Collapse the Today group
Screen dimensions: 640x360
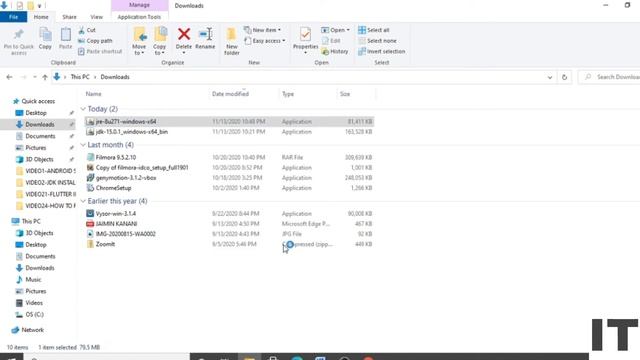(x=83, y=109)
